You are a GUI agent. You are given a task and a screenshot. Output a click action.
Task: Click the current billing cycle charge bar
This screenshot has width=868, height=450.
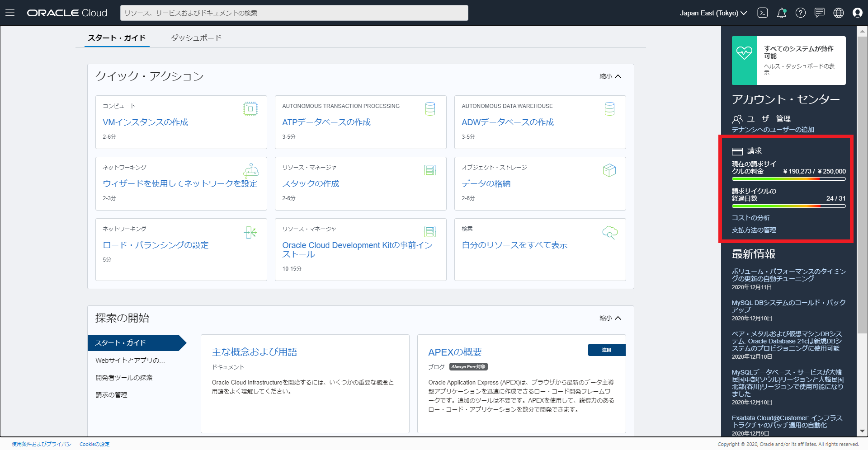(788, 179)
